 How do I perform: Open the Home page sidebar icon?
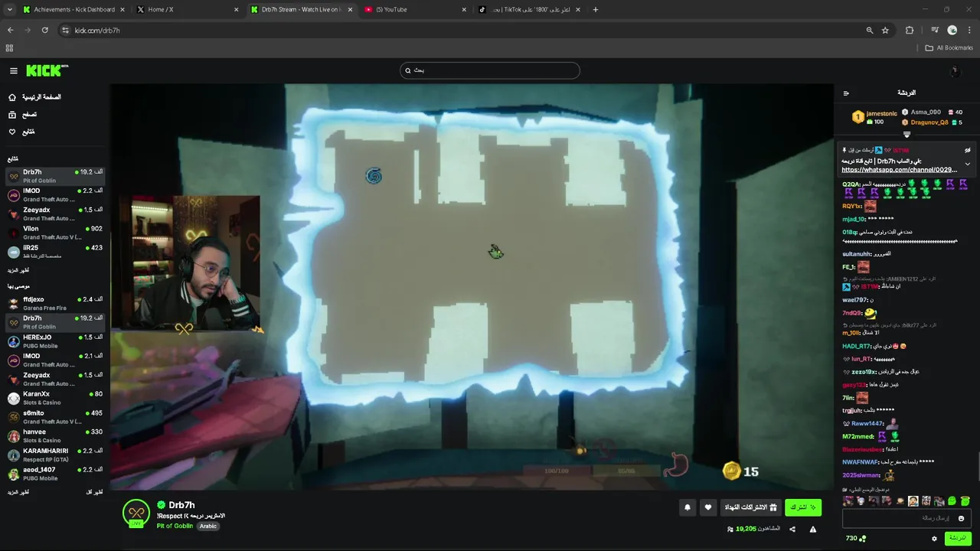click(x=12, y=97)
